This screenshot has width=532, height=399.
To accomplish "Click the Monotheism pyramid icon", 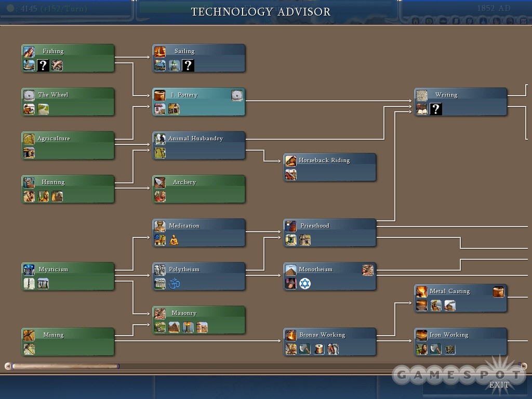I will tap(291, 270).
